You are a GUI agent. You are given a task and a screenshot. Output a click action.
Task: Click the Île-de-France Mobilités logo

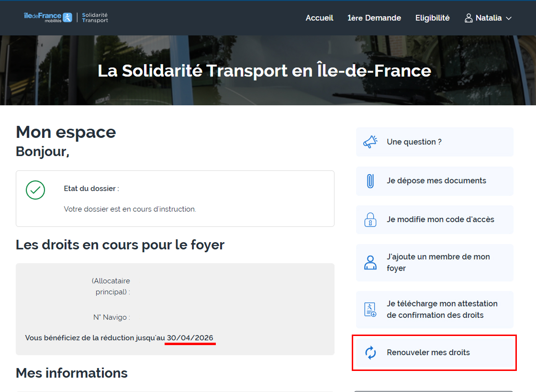point(47,18)
